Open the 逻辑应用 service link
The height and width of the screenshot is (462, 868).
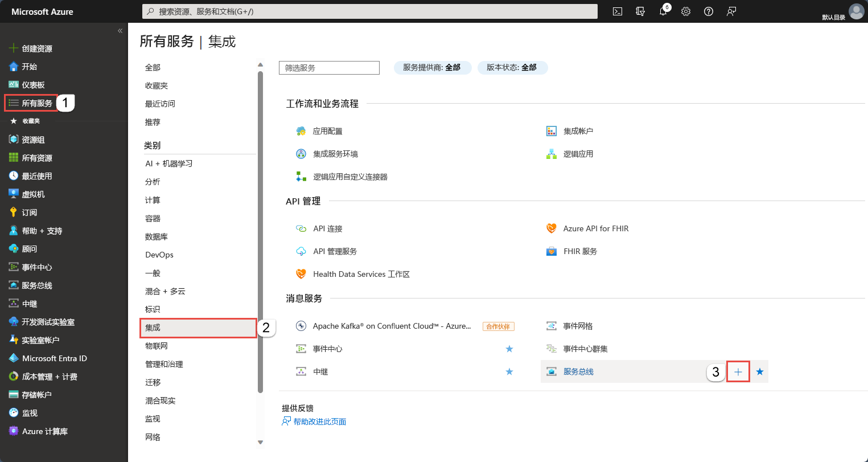[x=578, y=154]
